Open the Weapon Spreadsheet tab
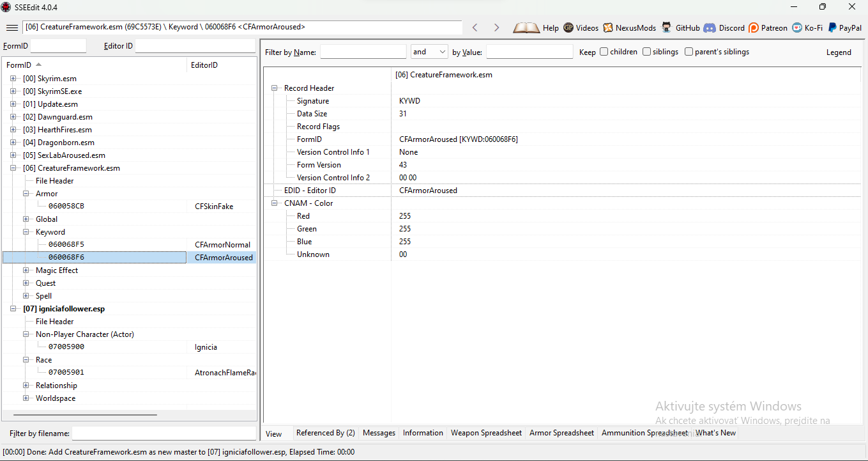Viewport: 868px width, 461px height. coord(486,433)
